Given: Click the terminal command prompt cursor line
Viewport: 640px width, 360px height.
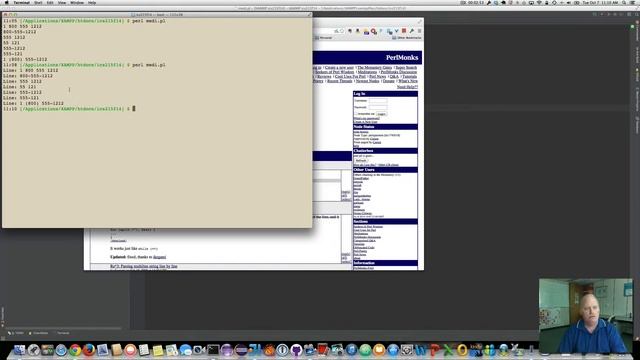Looking at the screenshot, I should click(x=69, y=109).
